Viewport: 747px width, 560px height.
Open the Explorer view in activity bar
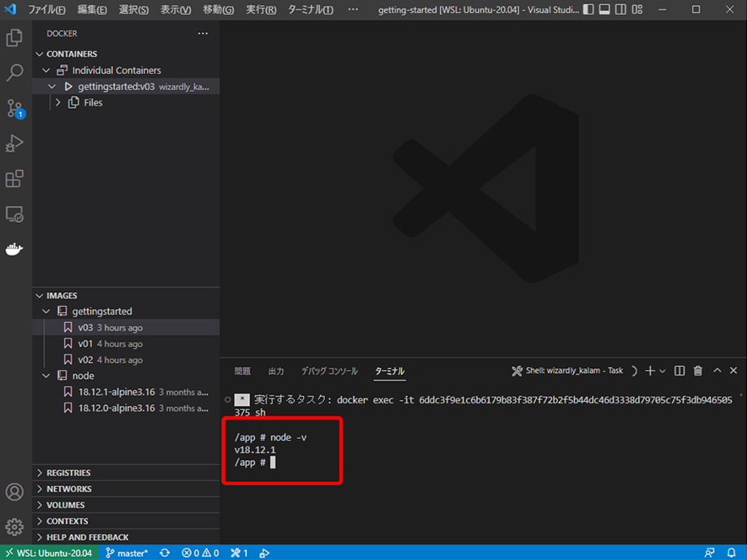15,38
